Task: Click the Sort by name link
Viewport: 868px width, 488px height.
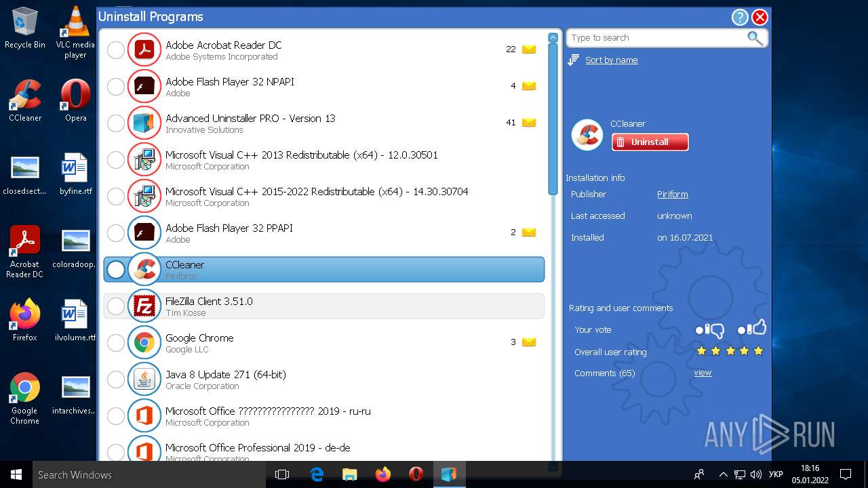Action: tap(611, 60)
